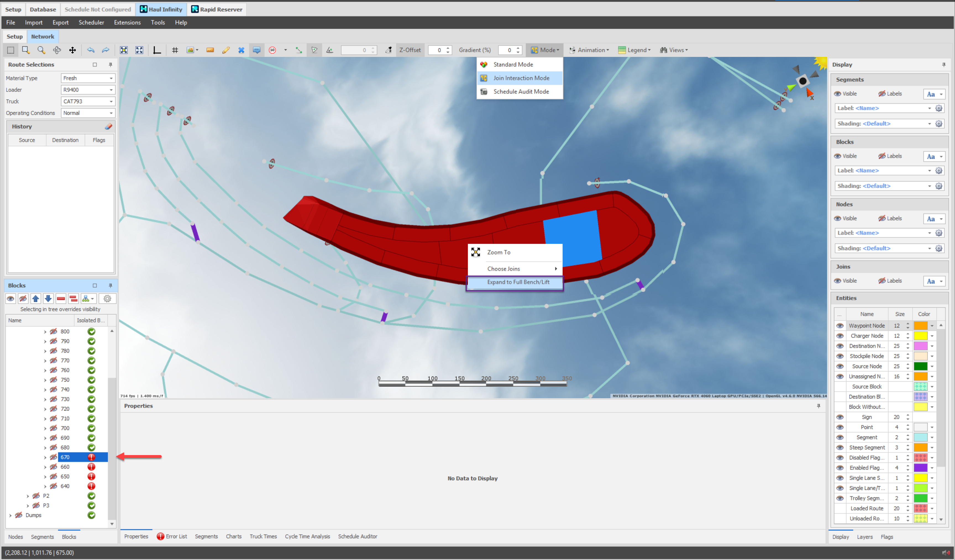The width and height of the screenshot is (955, 560).
Task: Click the pan (move arrows) tool
Action: [72, 50]
